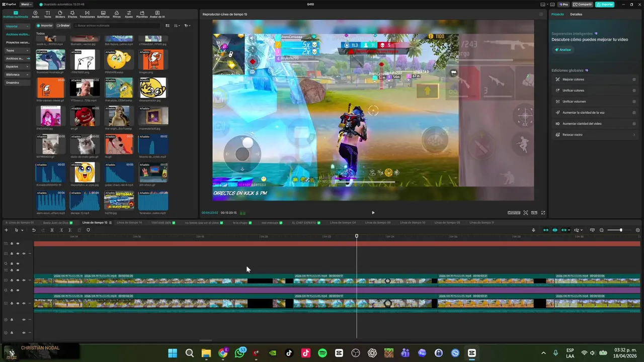Open timeline tab Línea de tiempo 14
The height and width of the screenshot is (362, 644).
(129, 222)
